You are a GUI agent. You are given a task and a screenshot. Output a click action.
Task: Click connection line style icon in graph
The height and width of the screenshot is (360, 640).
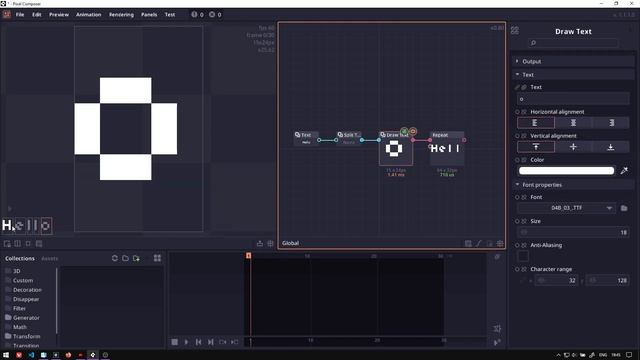[x=479, y=244]
